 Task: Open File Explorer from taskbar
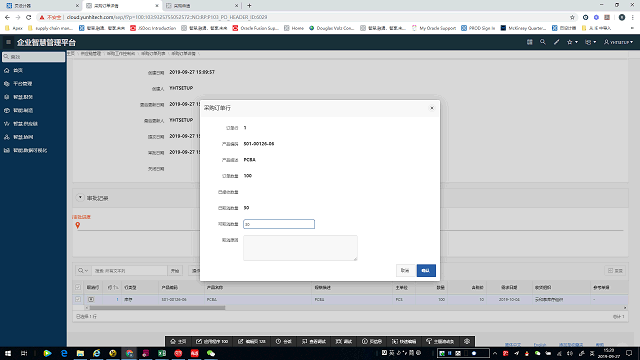80,353
